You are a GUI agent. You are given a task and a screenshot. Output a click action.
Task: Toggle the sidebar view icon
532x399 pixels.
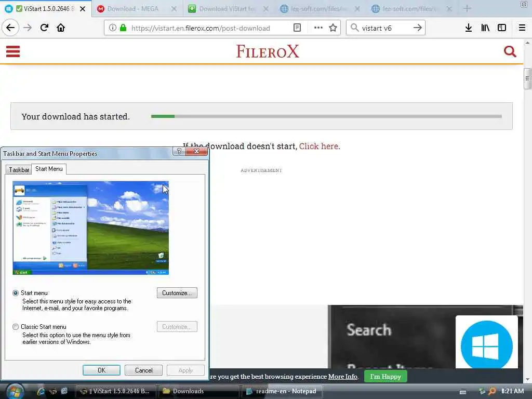[502, 28]
